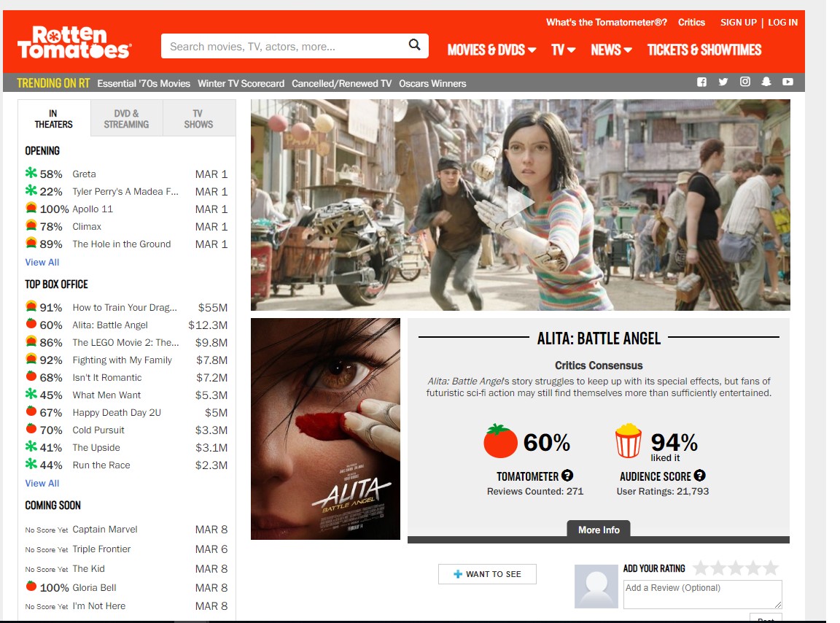Click certified fresh icon beside Apollo 11
Viewport: 840px width, 623px height.
coord(31,207)
